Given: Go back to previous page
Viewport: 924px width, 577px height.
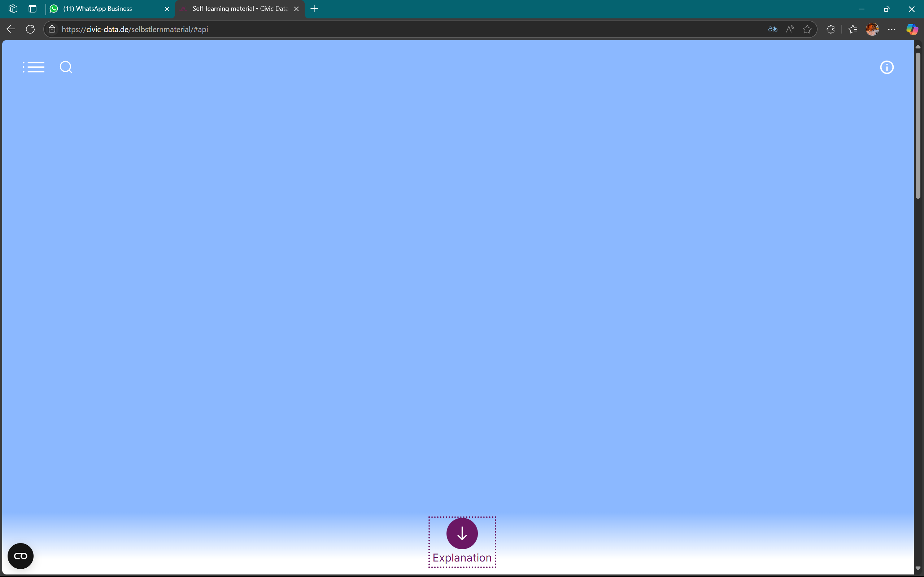Looking at the screenshot, I should coord(11,29).
